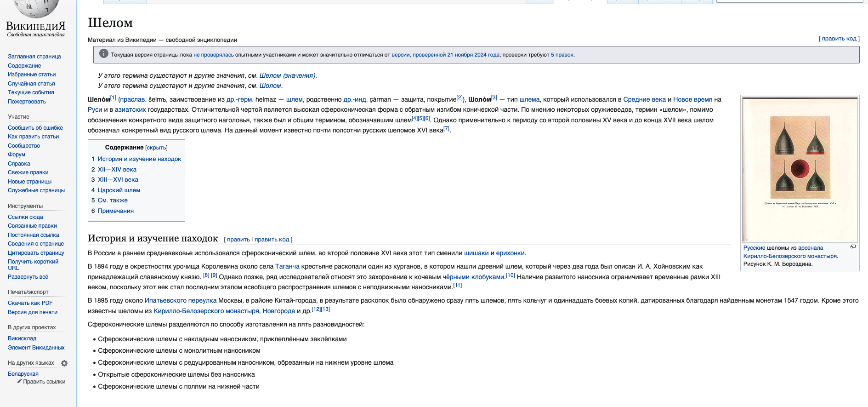
Task: Open Версия для печати
Action: 33,312
